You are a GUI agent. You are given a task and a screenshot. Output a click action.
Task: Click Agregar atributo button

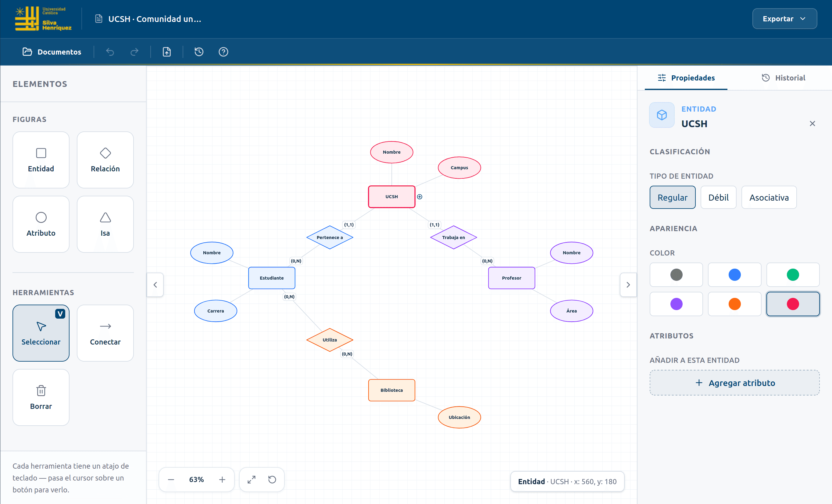(x=735, y=383)
